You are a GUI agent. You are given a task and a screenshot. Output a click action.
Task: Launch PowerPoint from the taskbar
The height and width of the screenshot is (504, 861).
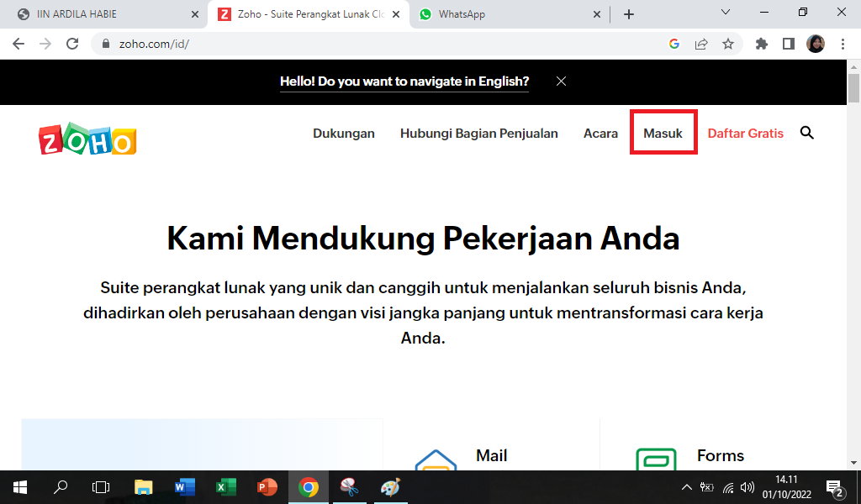click(x=267, y=487)
